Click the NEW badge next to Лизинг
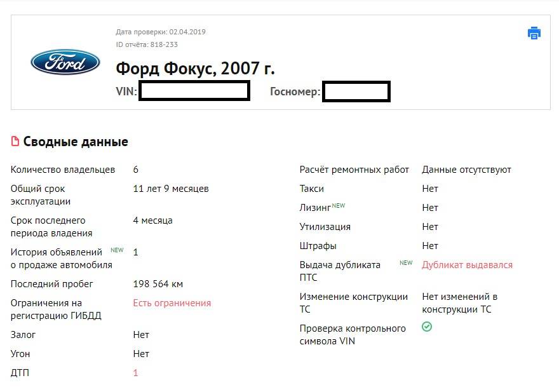The image size is (559, 392). pyautogui.click(x=339, y=206)
